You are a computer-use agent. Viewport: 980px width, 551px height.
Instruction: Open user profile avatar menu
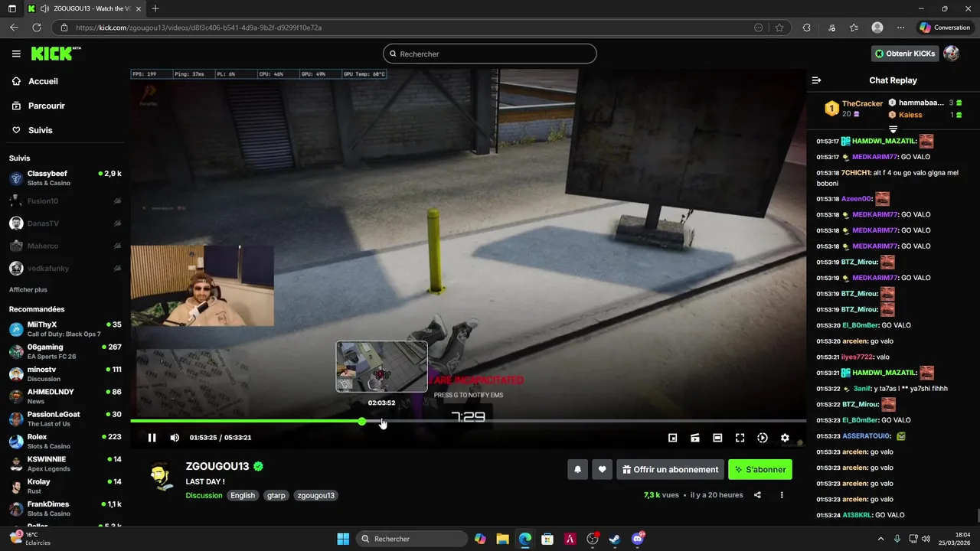point(951,54)
